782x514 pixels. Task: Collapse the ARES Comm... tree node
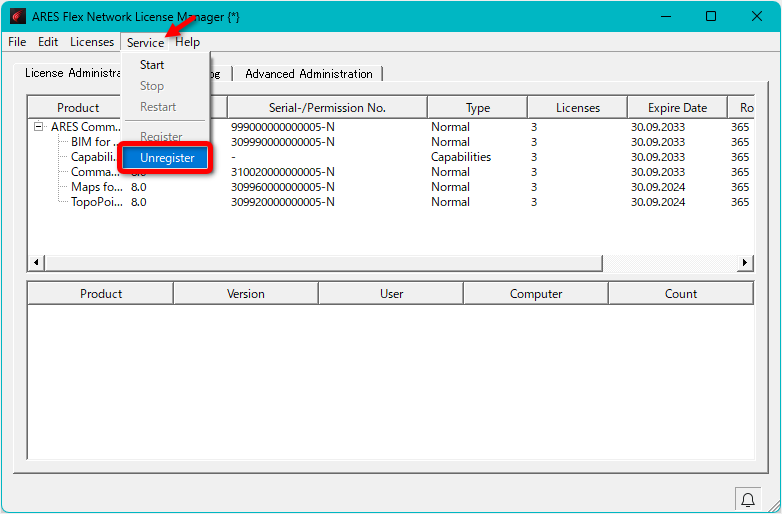pos(38,127)
